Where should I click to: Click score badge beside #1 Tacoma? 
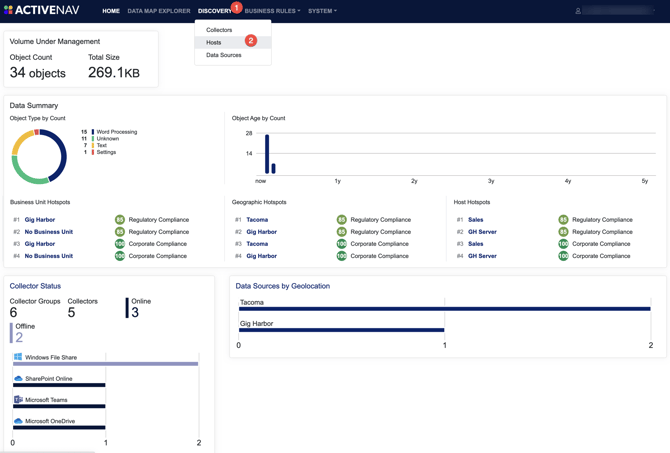[x=341, y=220]
